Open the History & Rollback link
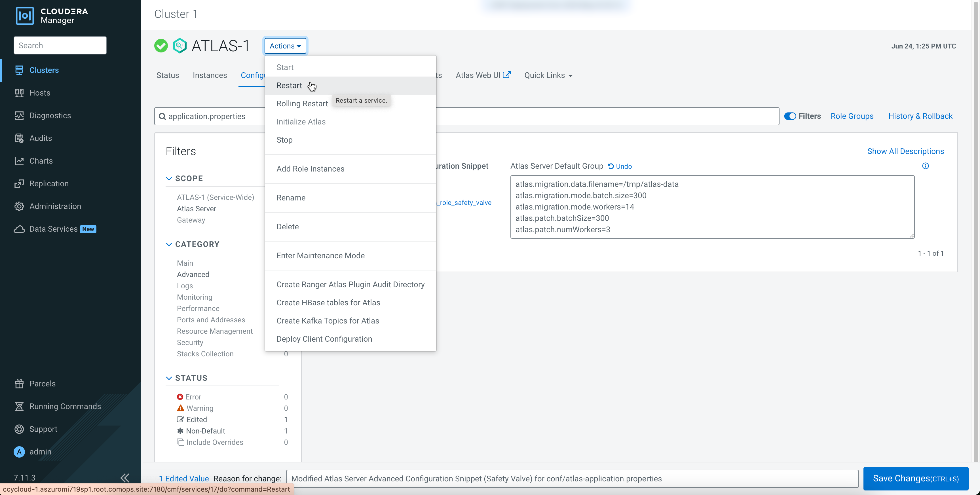Screen dimensions: 980x495 (x=920, y=116)
